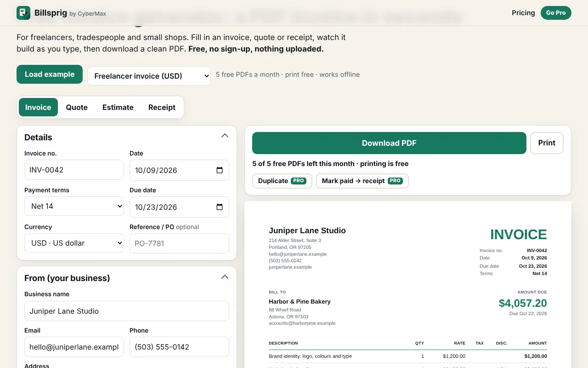Click the Go Pro button

(x=556, y=13)
